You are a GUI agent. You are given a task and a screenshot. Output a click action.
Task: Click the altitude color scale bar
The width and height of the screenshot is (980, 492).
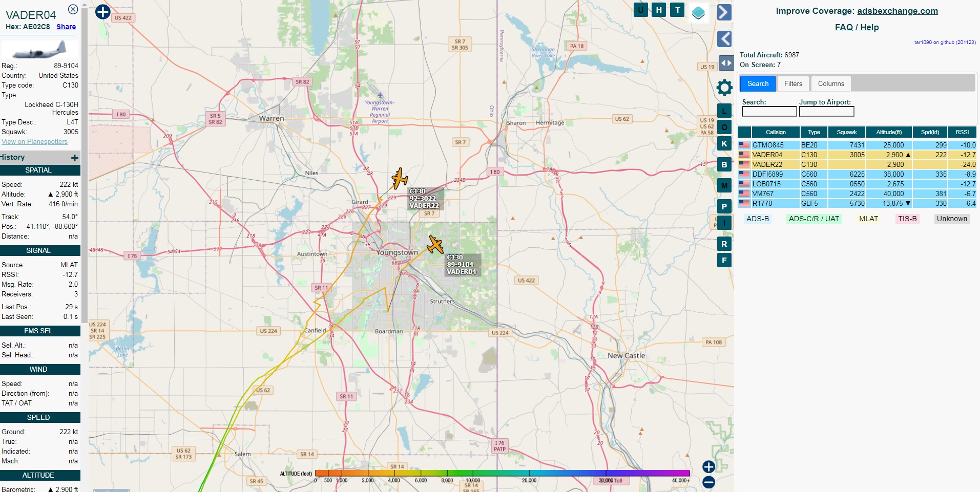(x=503, y=473)
